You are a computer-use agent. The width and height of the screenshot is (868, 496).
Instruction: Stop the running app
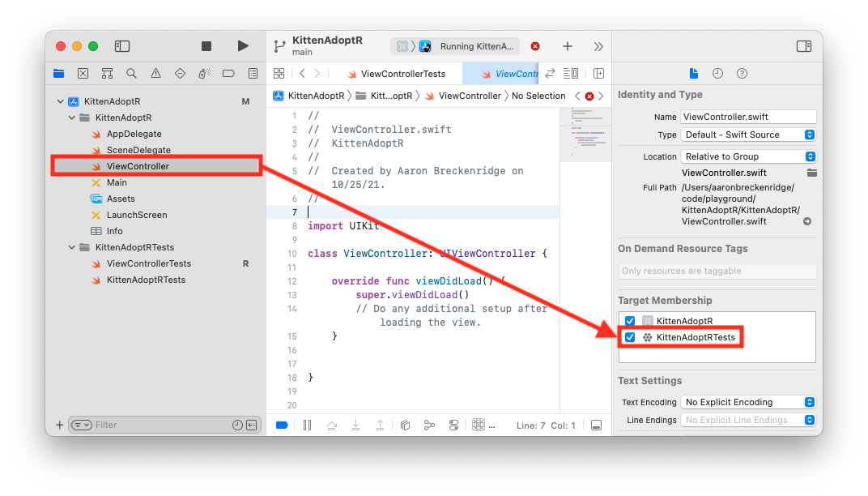click(x=206, y=46)
